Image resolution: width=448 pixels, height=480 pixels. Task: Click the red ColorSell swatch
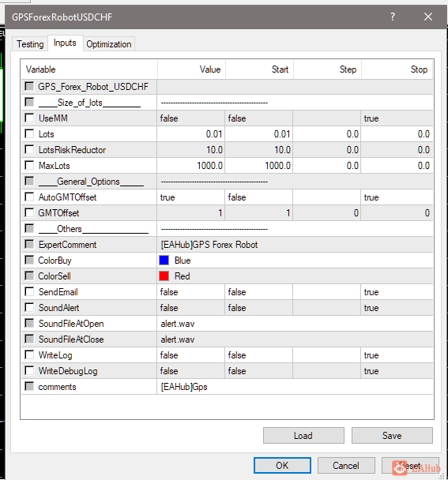click(164, 276)
